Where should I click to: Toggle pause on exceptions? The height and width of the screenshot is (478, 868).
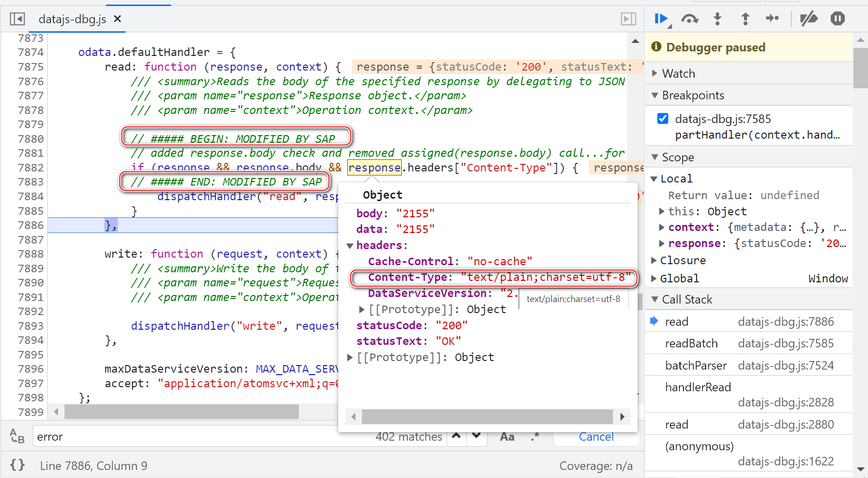838,19
